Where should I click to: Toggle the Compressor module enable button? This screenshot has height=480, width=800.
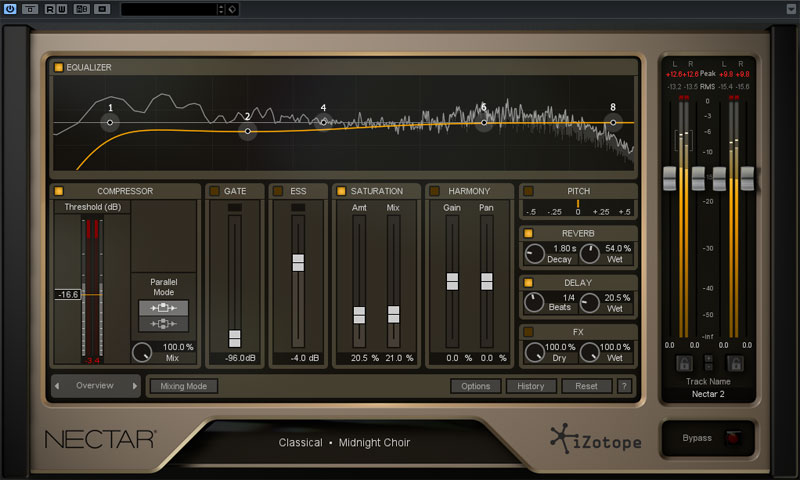[59, 191]
